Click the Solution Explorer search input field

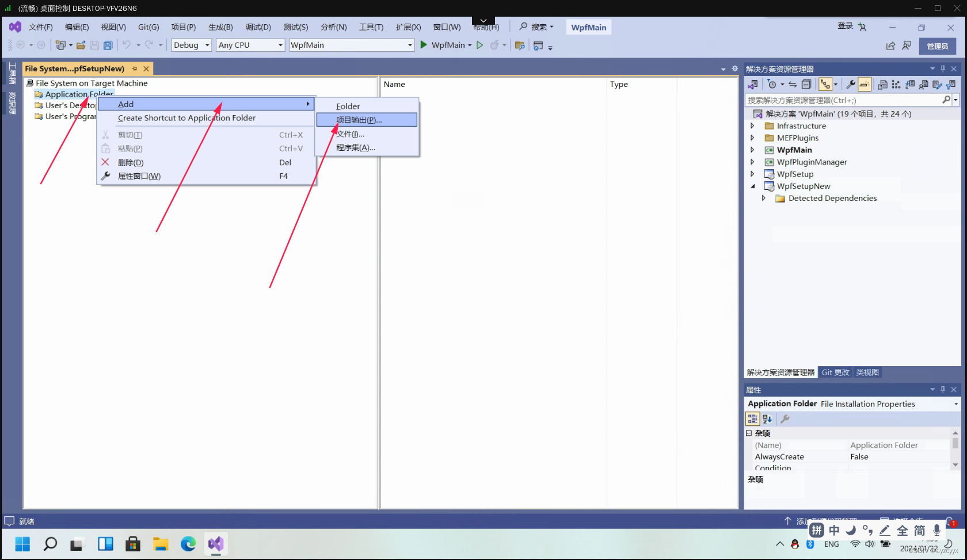(842, 100)
